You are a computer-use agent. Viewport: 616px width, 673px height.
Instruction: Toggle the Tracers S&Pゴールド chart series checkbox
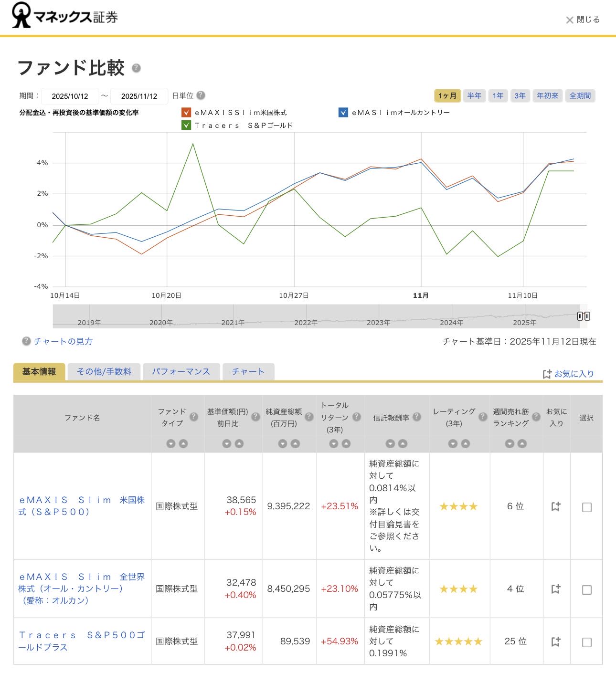point(186,126)
